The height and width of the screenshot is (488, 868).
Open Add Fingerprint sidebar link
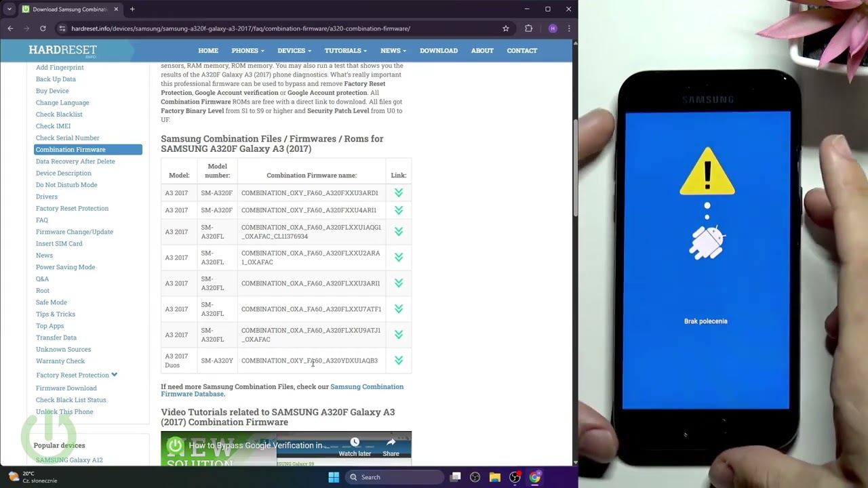(60, 67)
